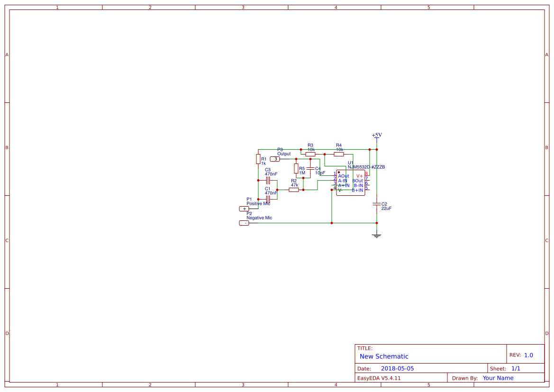
Task: Click the C2 designator label
Action: (384, 204)
